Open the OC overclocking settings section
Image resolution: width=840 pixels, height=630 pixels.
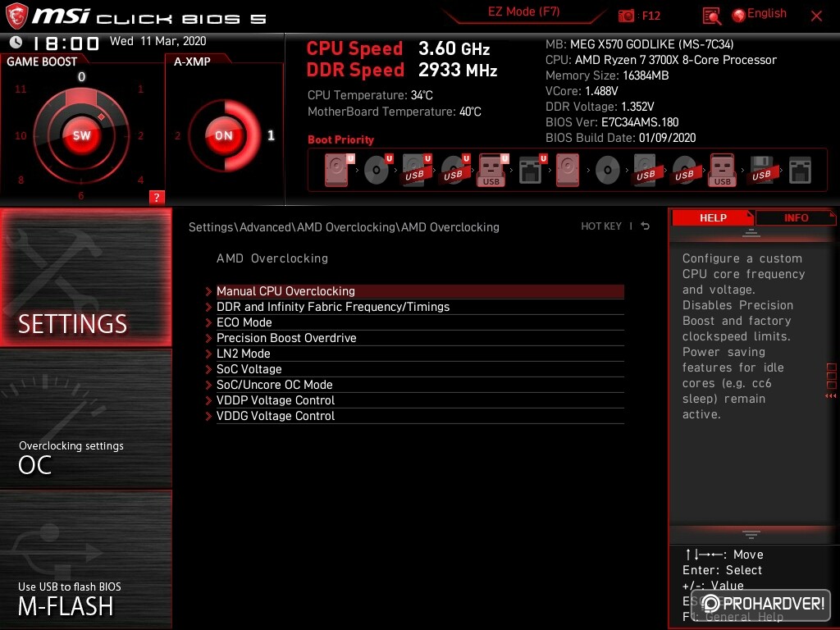(85, 418)
